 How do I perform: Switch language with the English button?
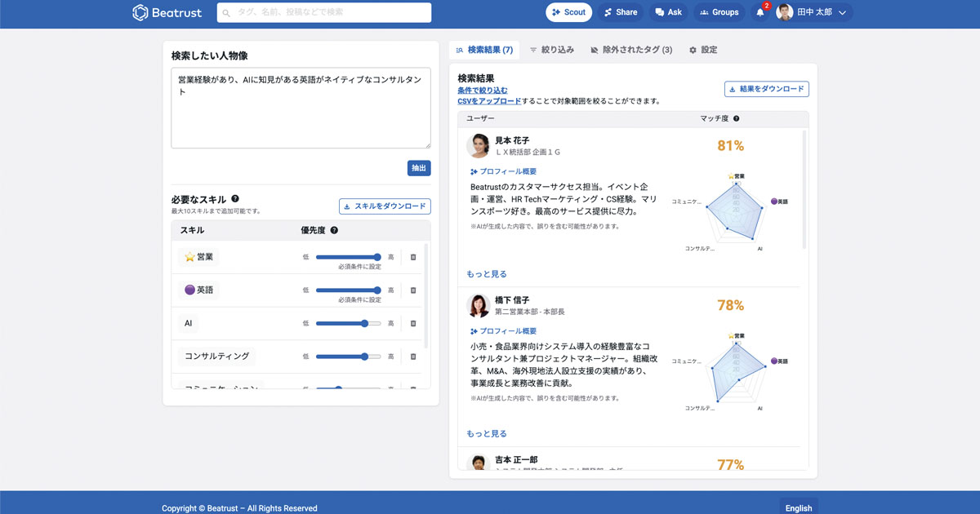798,507
